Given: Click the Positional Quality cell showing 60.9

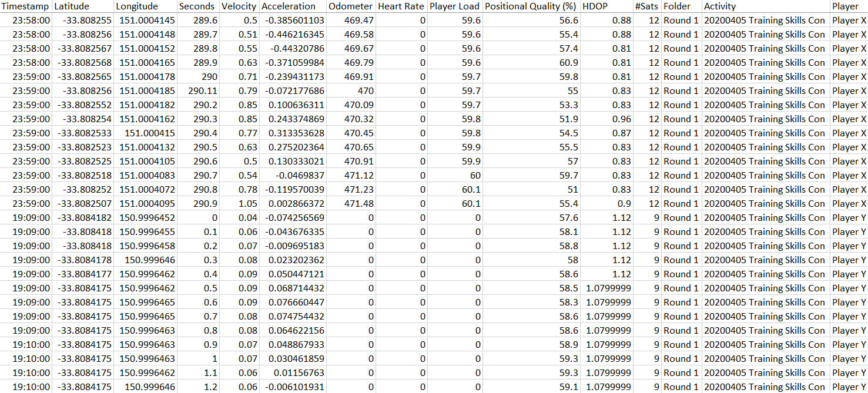Looking at the screenshot, I should [x=568, y=63].
